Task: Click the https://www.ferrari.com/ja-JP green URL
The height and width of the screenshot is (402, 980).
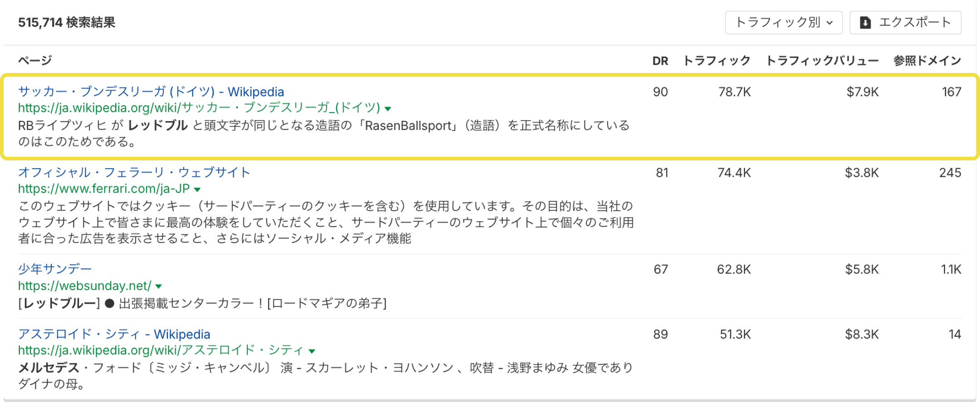Action: click(x=103, y=189)
